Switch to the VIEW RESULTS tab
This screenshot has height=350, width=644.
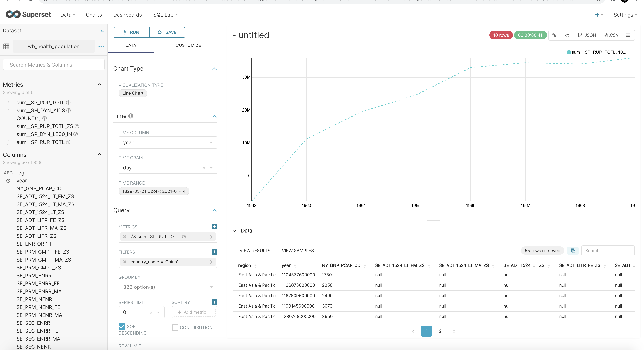[x=255, y=250]
